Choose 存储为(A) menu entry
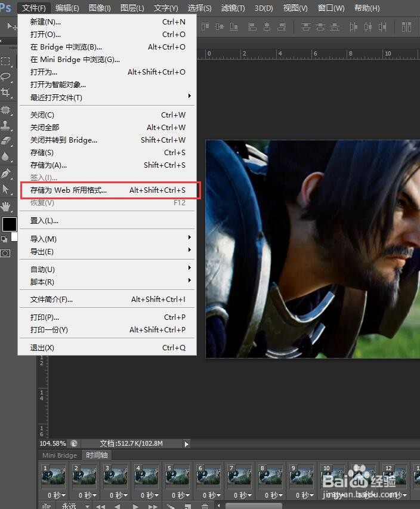 pyautogui.click(x=107, y=165)
